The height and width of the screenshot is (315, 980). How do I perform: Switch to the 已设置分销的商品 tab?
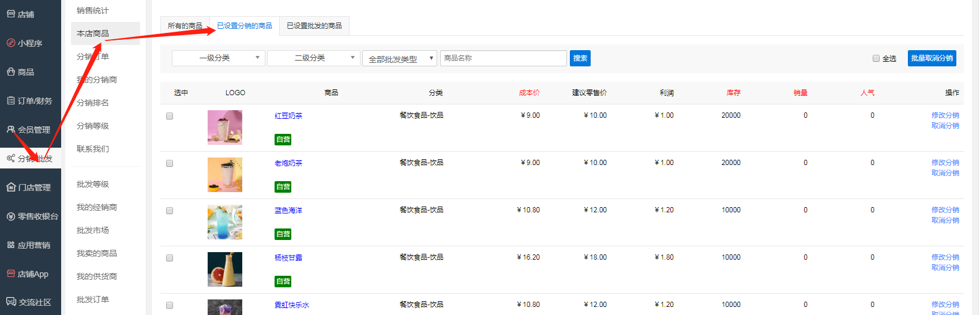point(245,26)
